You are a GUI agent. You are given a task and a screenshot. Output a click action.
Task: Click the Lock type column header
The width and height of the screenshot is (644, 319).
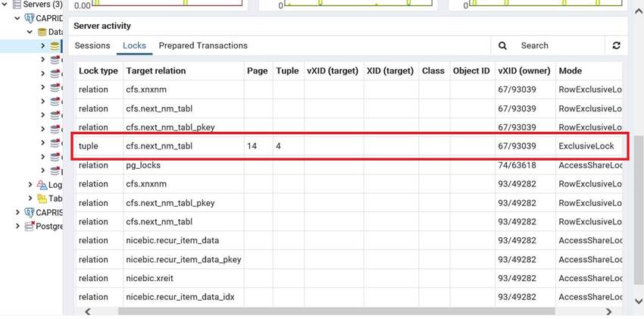(98, 70)
